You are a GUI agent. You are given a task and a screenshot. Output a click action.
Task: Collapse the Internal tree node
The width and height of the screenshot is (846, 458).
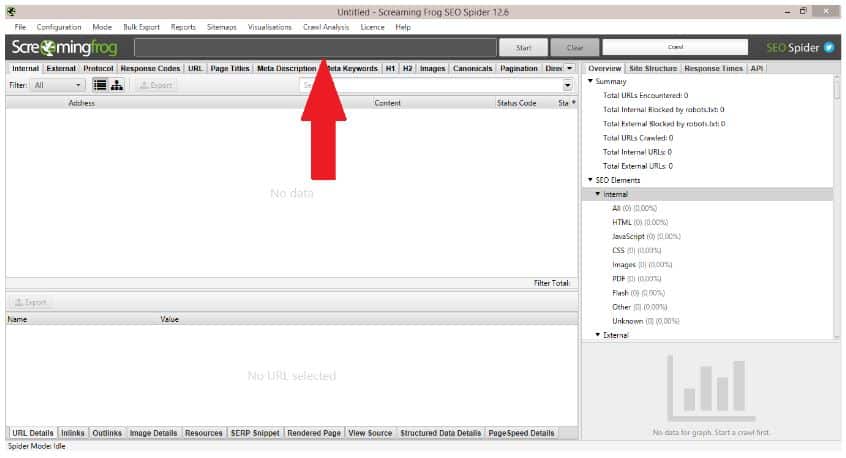[x=598, y=194]
